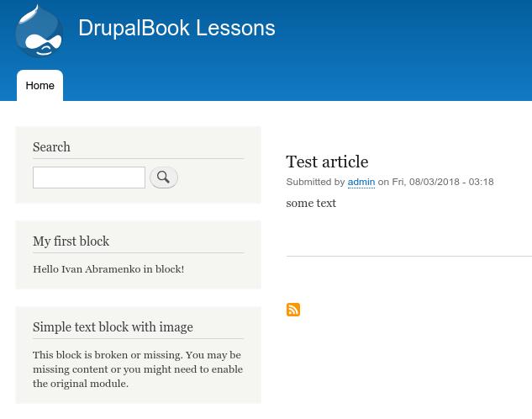This screenshot has width=532, height=419.
Task: Click the Hello Ivan Abramenko text
Action: (x=108, y=269)
